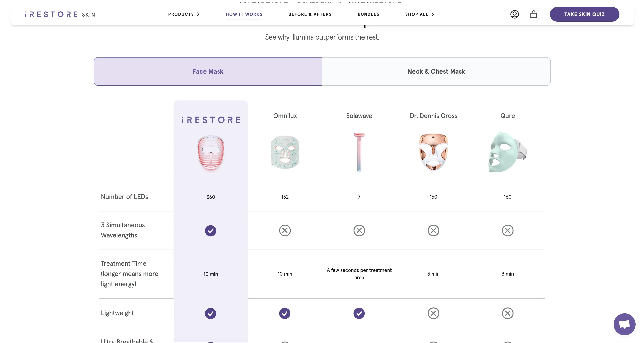Click the TAKE SKIN QUIZ button
Viewport: 644px width, 343px height.
pos(584,14)
